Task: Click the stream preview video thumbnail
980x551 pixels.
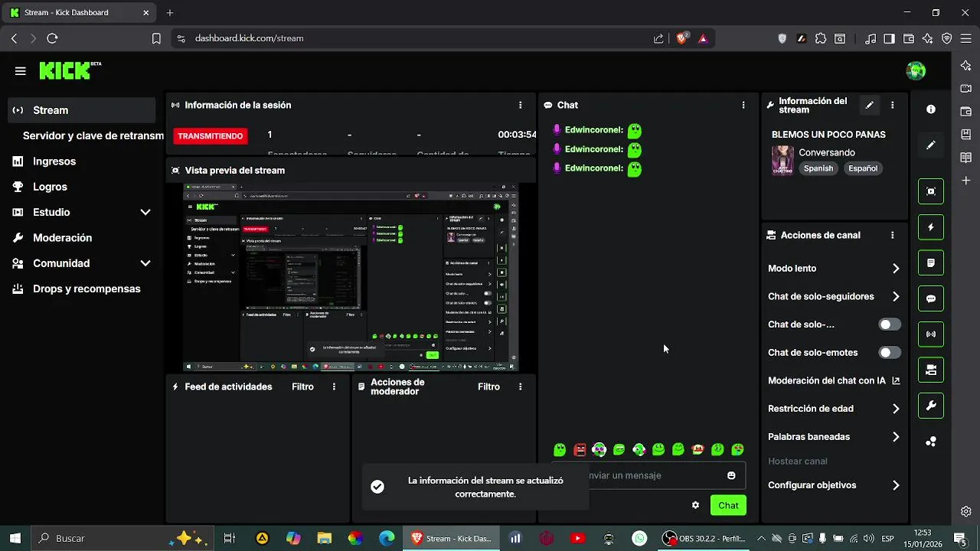Action: [351, 277]
